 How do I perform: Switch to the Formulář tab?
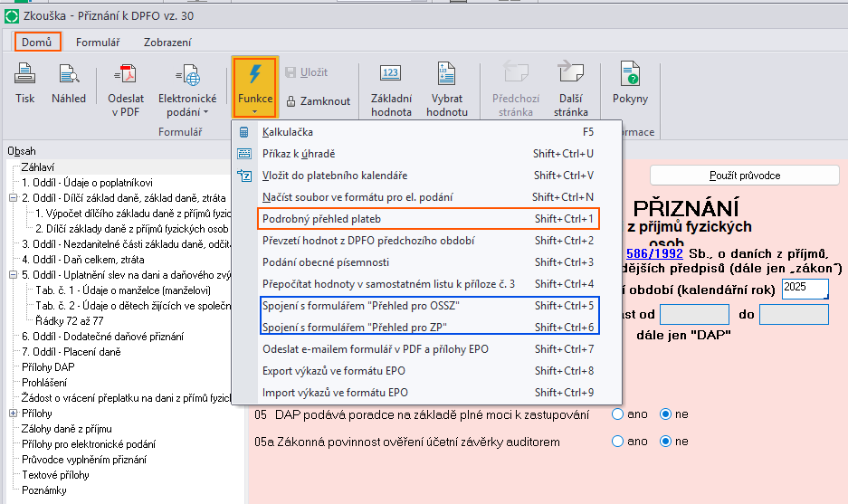coord(97,42)
